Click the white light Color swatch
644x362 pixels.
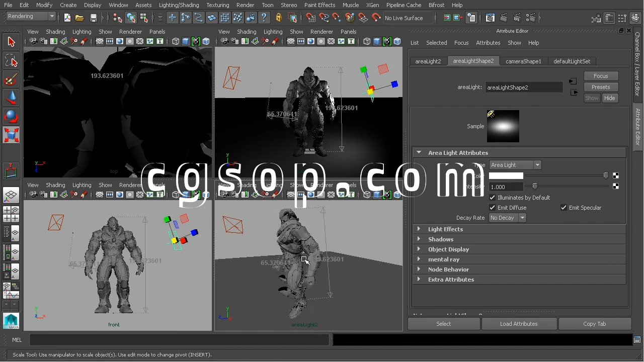pos(506,175)
